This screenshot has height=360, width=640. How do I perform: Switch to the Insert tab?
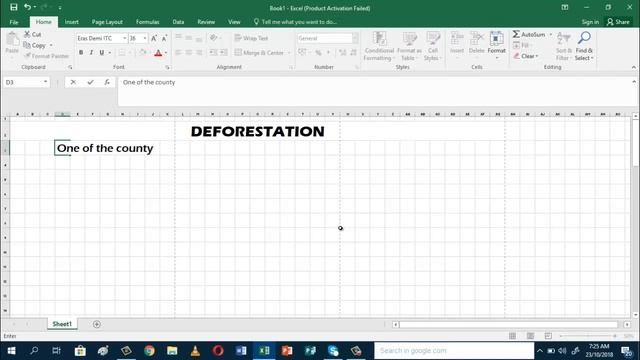click(71, 22)
